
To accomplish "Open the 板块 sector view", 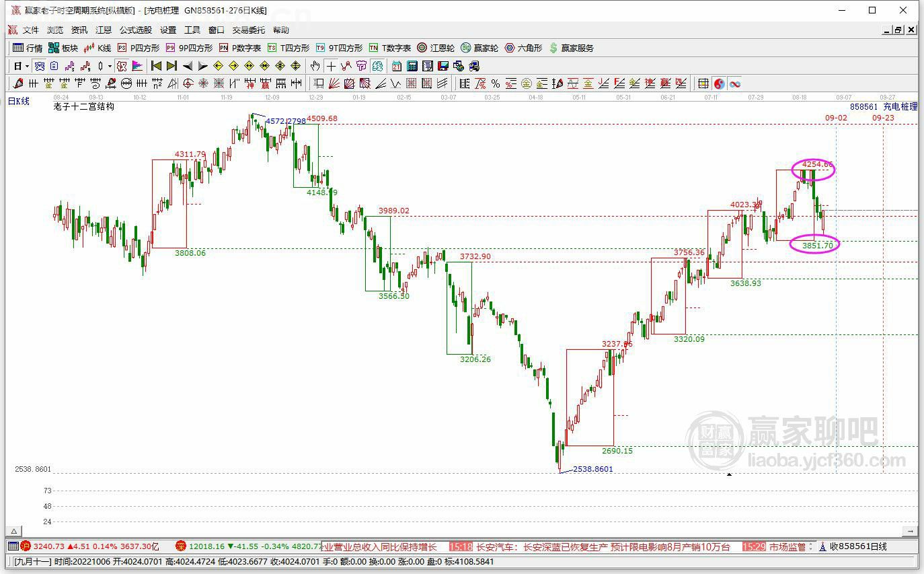I will (x=63, y=48).
